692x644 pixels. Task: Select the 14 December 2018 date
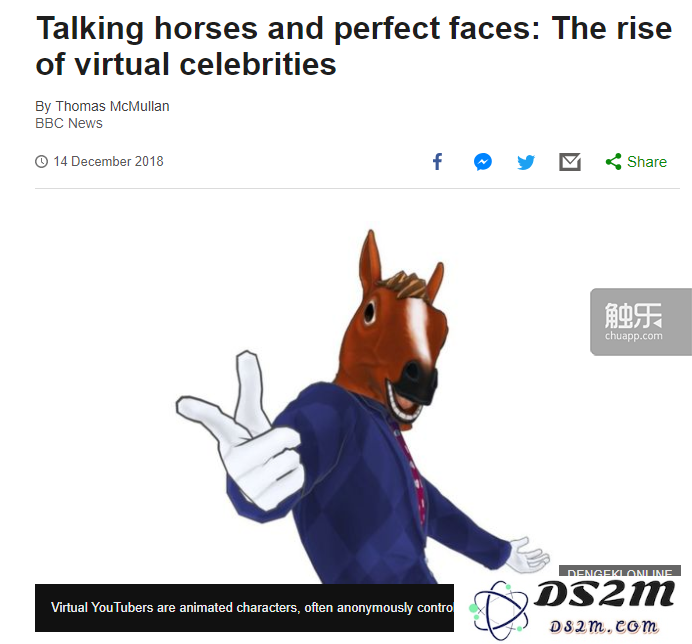click(108, 162)
